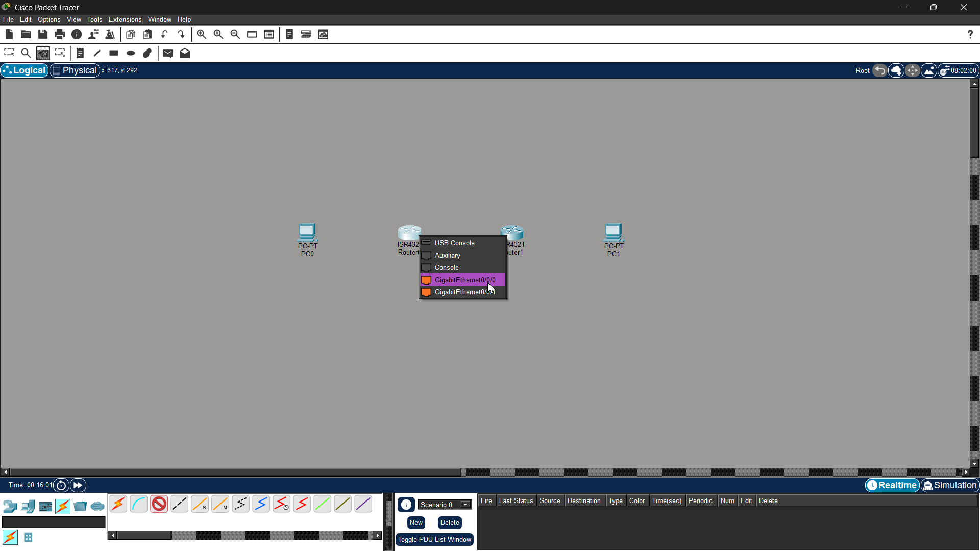Open the Scenario 0 dropdown
This screenshot has width=980, height=551.
(x=465, y=505)
